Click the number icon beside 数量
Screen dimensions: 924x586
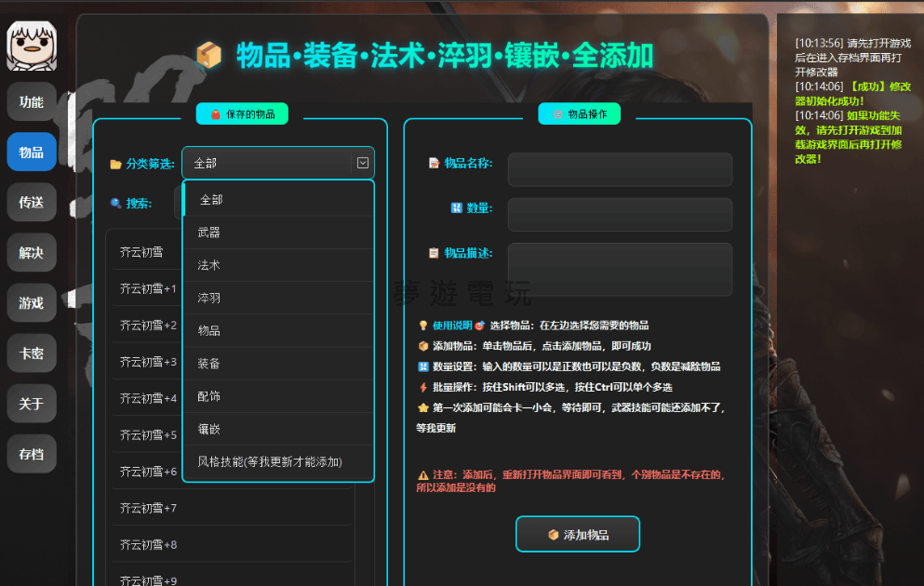pos(456,208)
